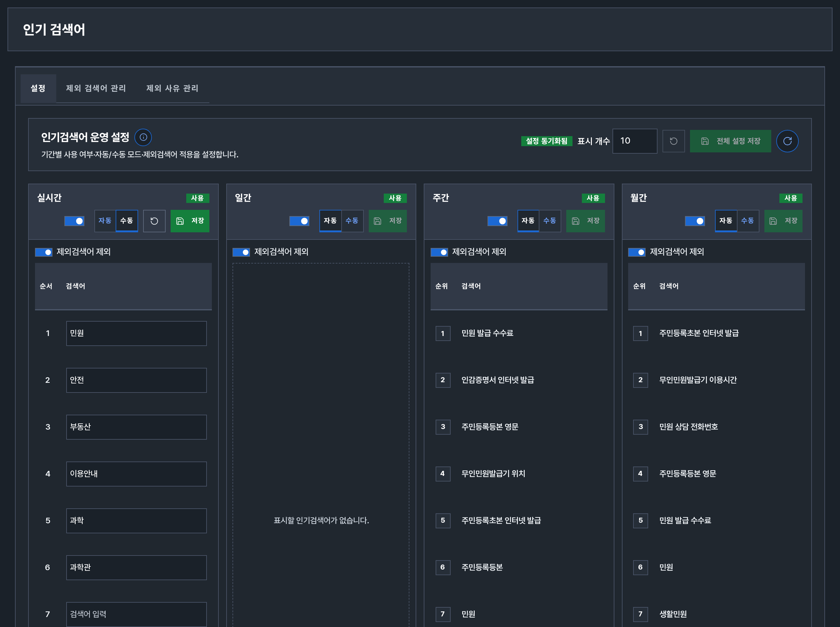Click the 표시 개수 input field
Screen dimensions: 840x627
click(635, 141)
